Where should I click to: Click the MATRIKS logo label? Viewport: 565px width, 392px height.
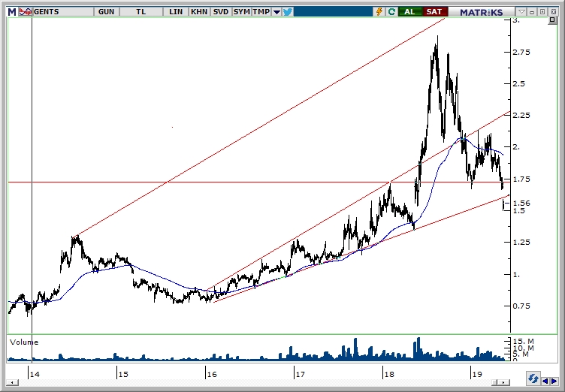(481, 12)
